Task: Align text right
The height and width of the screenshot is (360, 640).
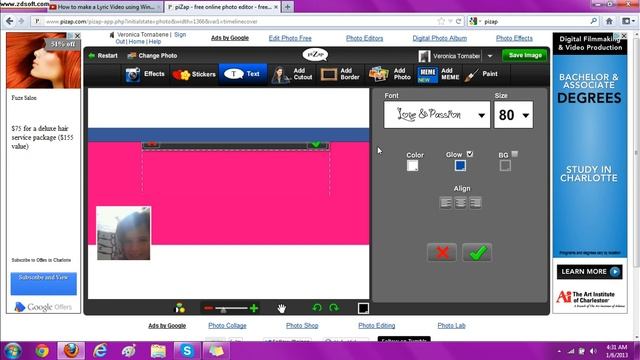Action: [475, 202]
